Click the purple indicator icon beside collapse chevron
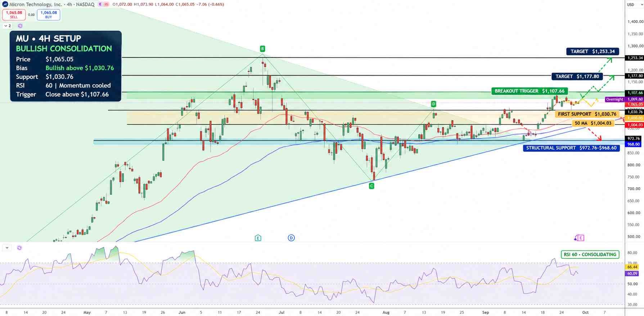The height and width of the screenshot is (316, 644). point(20,26)
